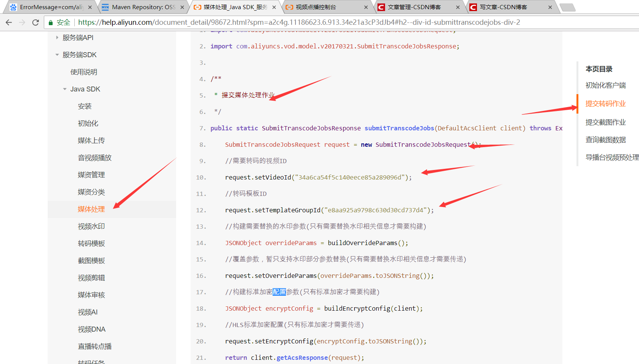Collapse the 服务端SDK section
The height and width of the screenshot is (364, 639).
pos(57,55)
